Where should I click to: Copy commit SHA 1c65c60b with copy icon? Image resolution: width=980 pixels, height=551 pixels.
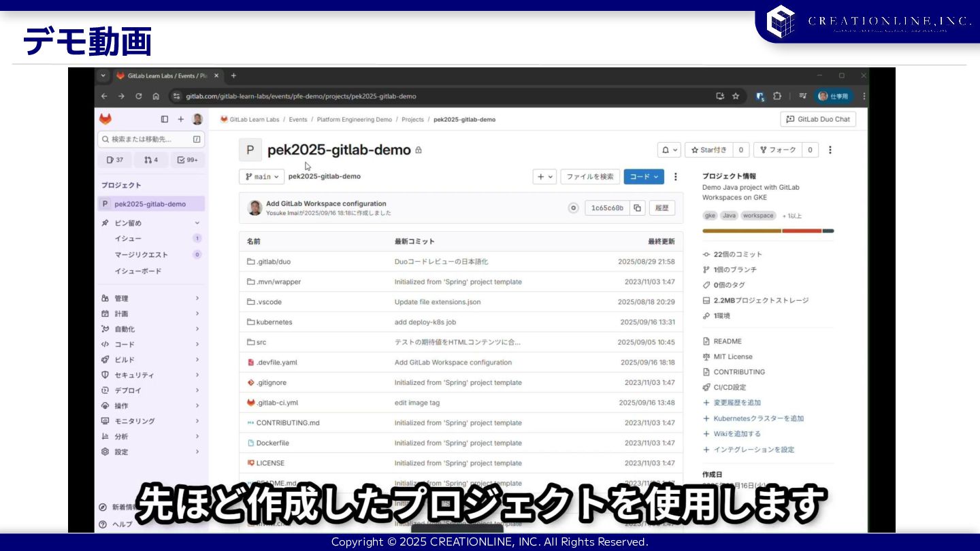(637, 208)
